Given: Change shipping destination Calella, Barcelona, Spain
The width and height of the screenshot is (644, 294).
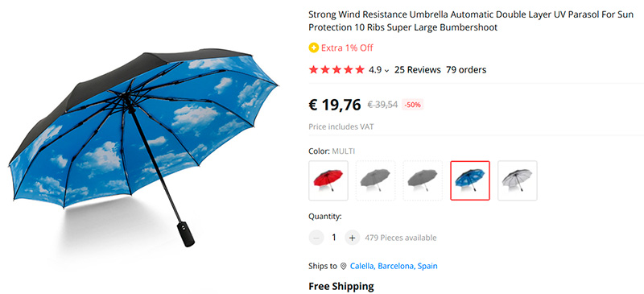Looking at the screenshot, I should tap(394, 266).
